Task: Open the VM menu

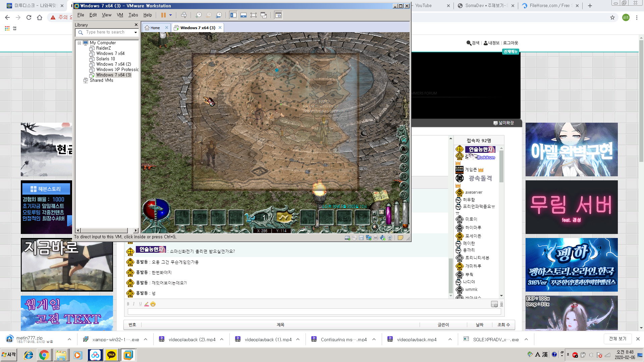Action: point(120,15)
